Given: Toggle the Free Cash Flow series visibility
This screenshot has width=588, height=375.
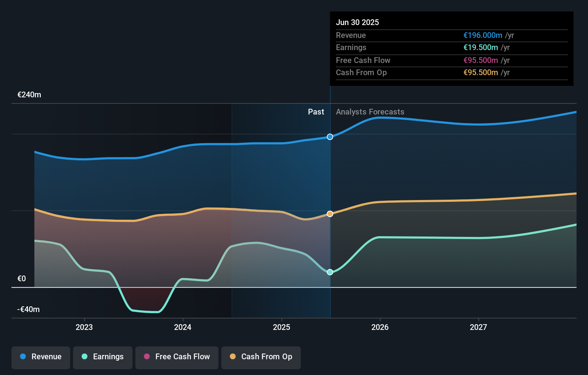Looking at the screenshot, I should (177, 357).
